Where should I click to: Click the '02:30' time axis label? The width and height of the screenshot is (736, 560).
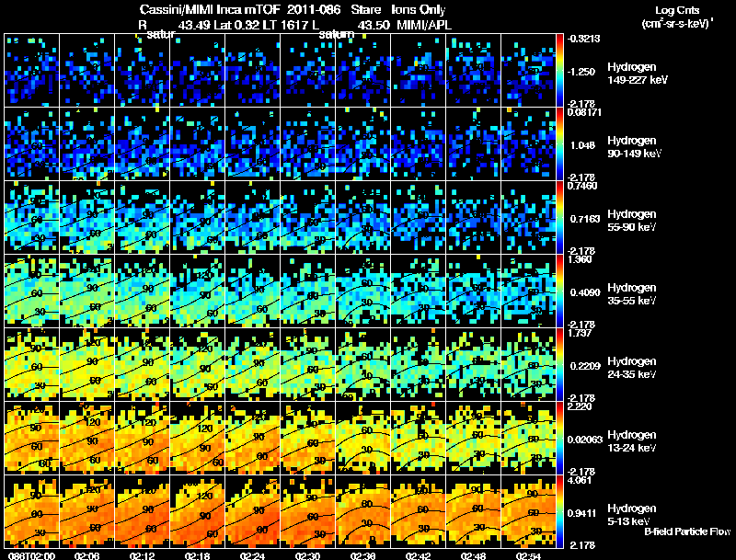307,555
